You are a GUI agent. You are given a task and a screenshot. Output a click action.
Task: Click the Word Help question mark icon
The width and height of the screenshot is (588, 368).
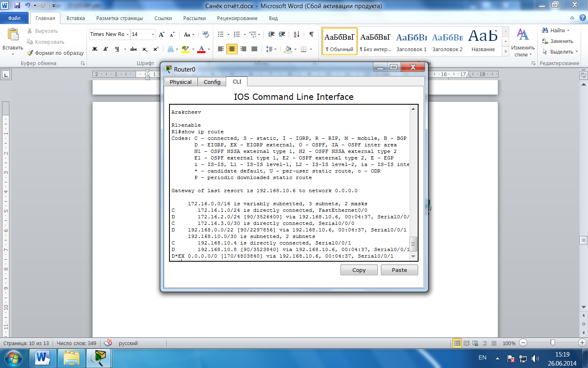pos(582,18)
